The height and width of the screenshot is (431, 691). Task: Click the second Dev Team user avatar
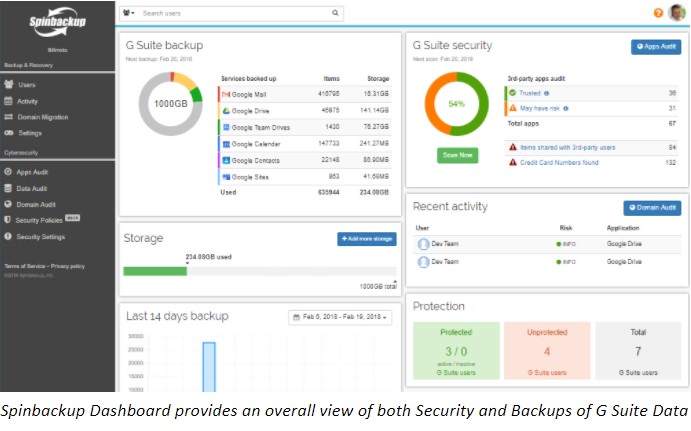tap(424, 262)
